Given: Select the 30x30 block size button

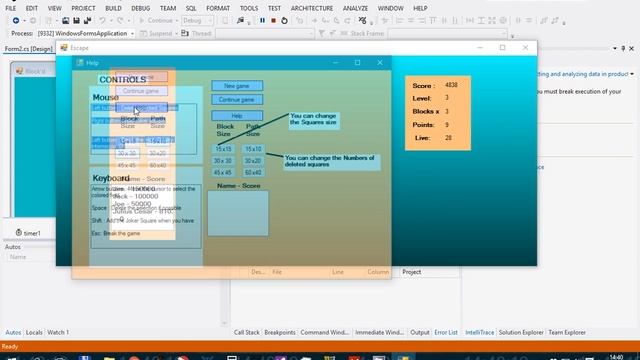Looking at the screenshot, I should coord(223,161).
